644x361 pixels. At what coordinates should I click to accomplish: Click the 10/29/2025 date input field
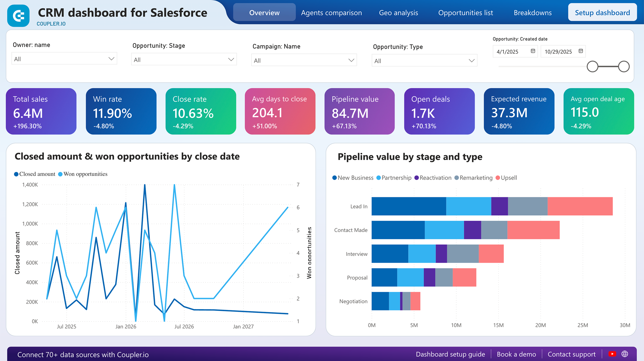(558, 51)
